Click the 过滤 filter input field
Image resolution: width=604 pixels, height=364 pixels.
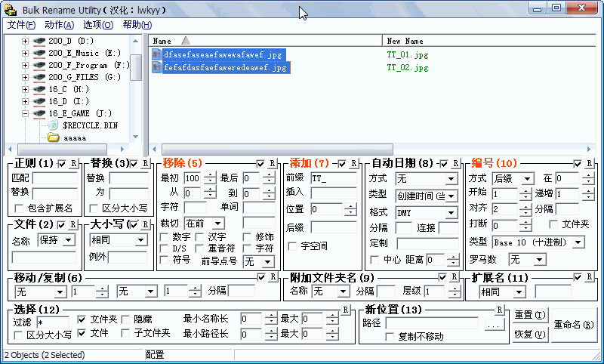click(53, 322)
